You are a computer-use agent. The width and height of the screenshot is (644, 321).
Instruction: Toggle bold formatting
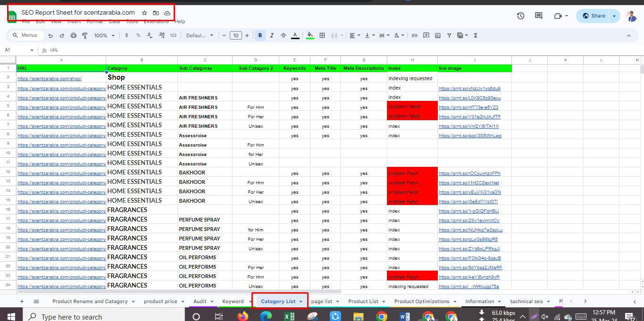coord(259,35)
